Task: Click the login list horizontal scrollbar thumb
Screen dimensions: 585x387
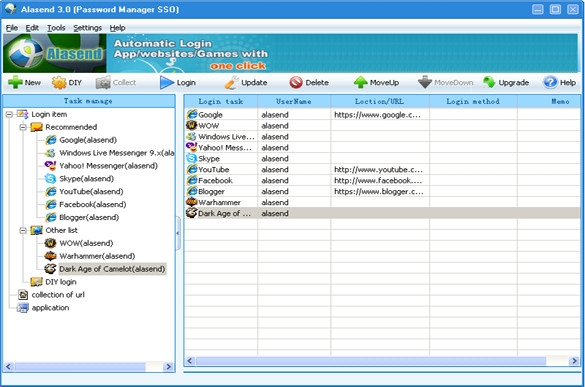Action: click(x=371, y=361)
